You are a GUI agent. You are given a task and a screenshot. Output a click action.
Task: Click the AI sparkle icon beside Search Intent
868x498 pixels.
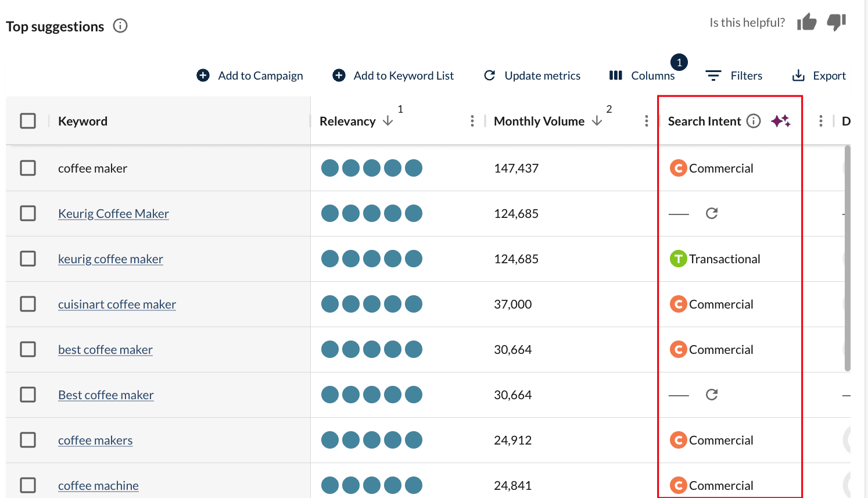(x=781, y=120)
